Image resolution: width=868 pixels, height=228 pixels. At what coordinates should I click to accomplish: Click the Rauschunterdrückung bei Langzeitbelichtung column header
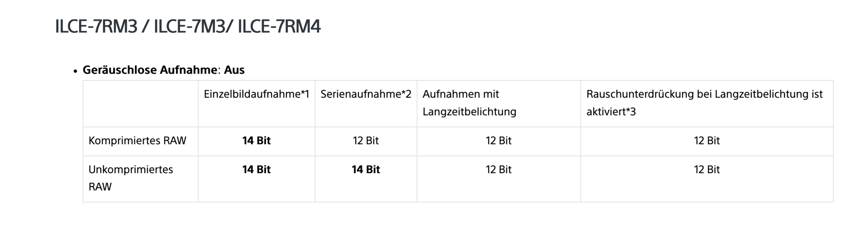(704, 103)
